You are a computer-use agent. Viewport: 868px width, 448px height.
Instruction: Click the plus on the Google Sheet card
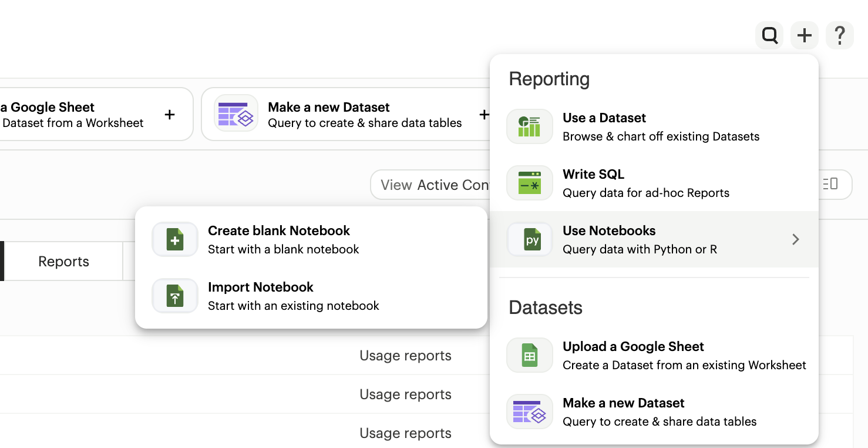(x=169, y=115)
